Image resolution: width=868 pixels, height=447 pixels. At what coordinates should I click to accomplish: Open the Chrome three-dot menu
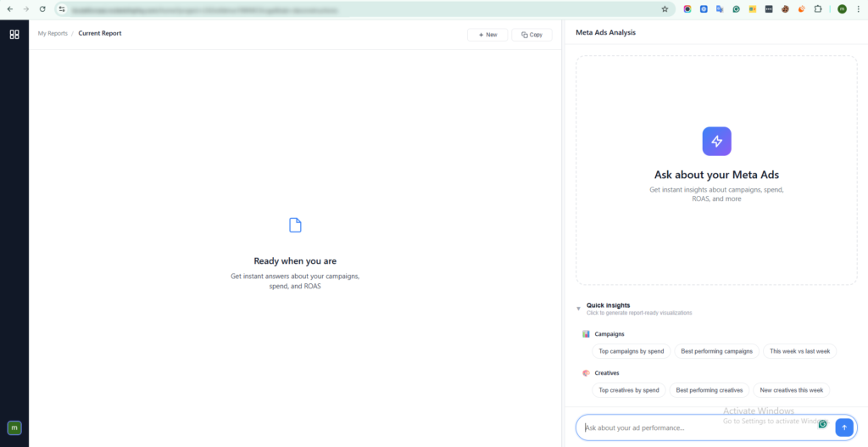(859, 8)
